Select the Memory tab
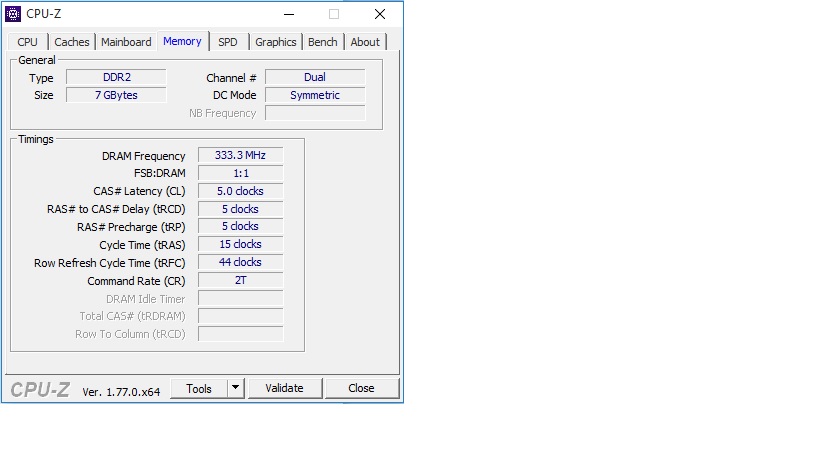The height and width of the screenshot is (460, 816). click(182, 41)
